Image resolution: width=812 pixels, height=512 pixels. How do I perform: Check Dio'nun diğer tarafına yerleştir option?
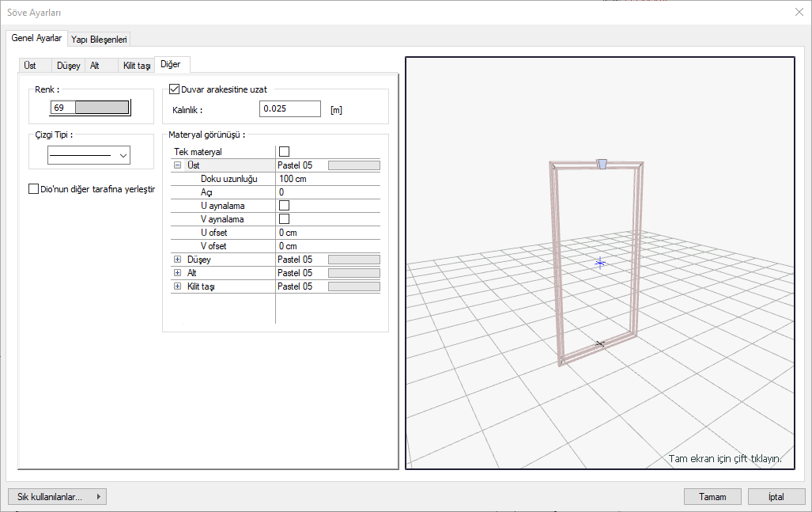pyautogui.click(x=33, y=189)
